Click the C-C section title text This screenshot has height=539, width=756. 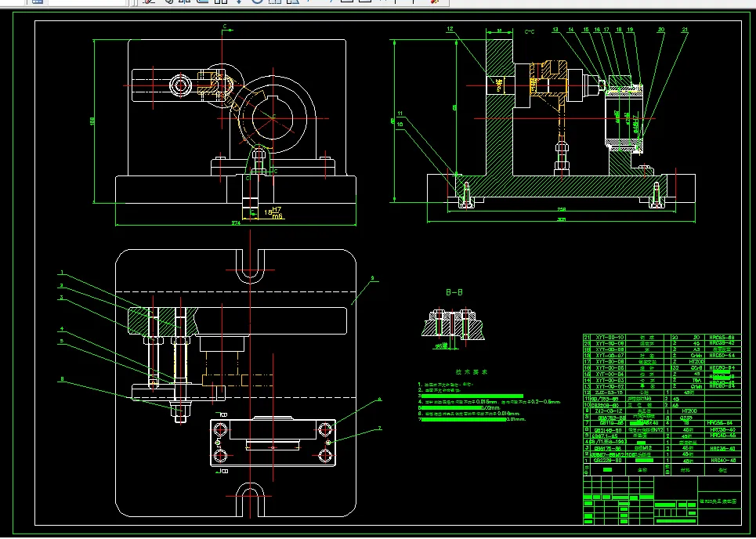click(x=529, y=32)
